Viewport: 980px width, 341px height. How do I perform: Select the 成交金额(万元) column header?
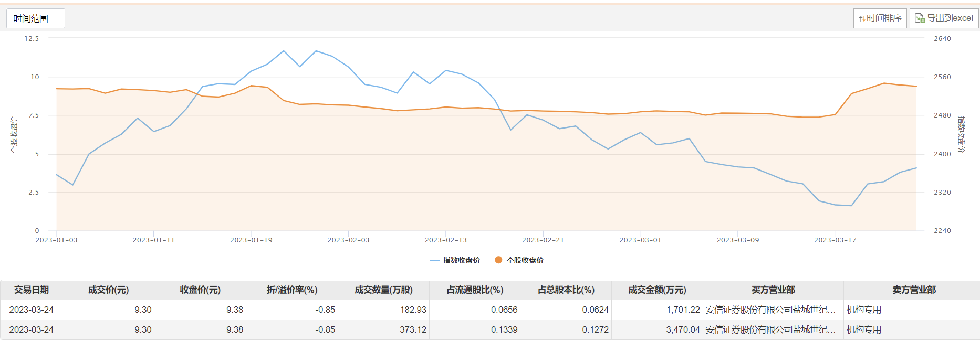[657, 290]
